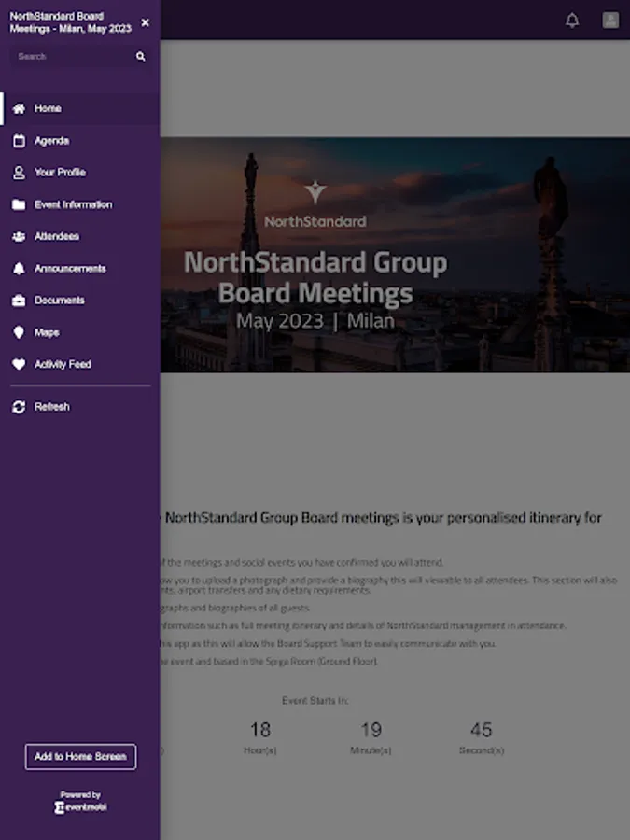This screenshot has height=840, width=630.
Task: Open notifications bell in top bar
Action: tap(572, 21)
